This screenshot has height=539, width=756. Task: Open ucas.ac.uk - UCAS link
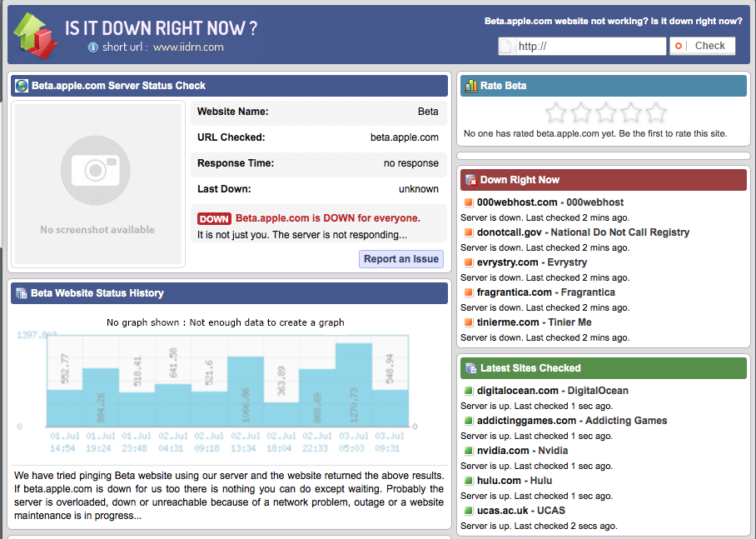(520, 510)
